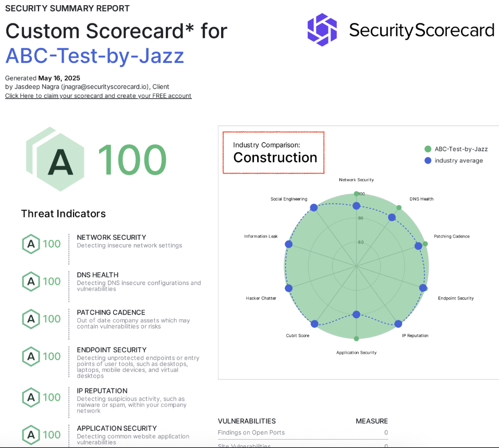Select the blue industry point on Application Security axis

tap(357, 315)
